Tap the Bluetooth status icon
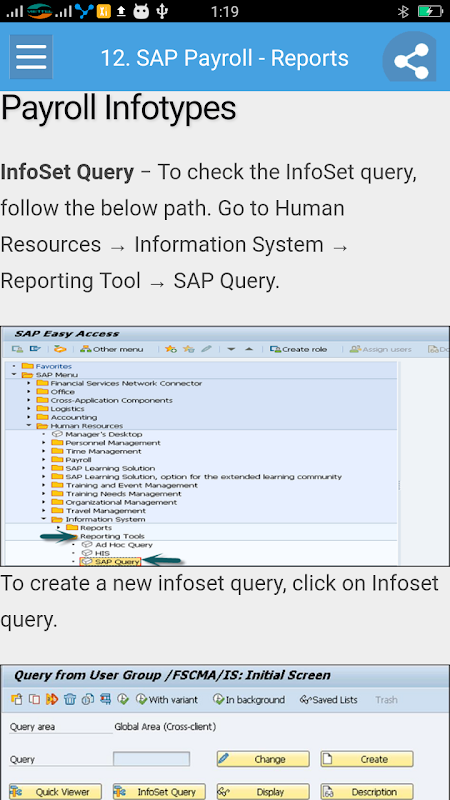This screenshot has width=450, height=800. 404,11
